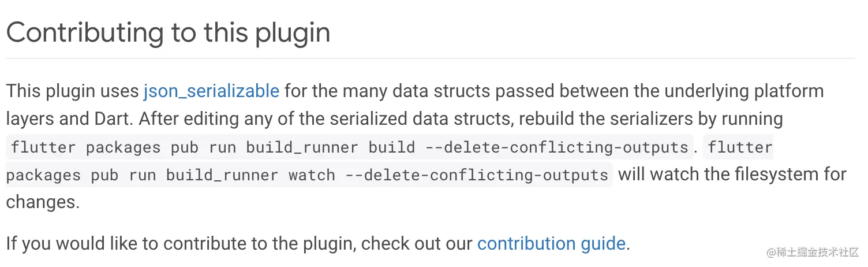Image resolution: width=868 pixels, height=267 pixels.
Task: Click "flutter packages" starting the build command
Action: point(85,147)
